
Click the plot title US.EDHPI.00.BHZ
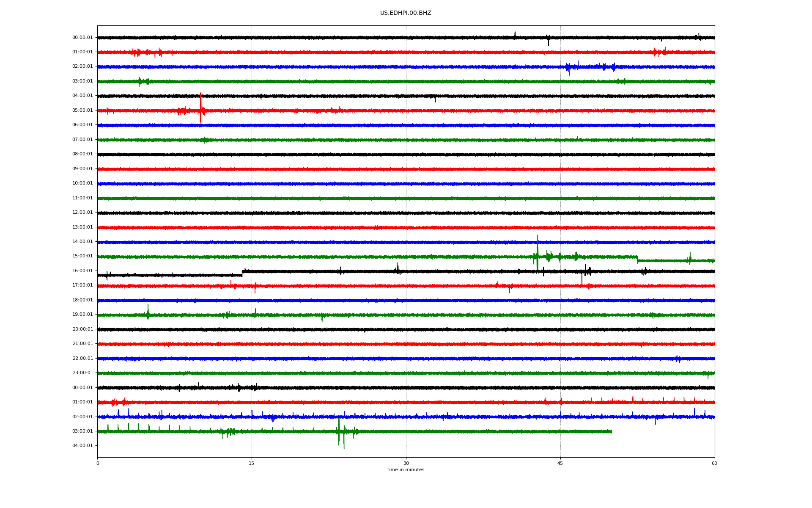point(405,13)
